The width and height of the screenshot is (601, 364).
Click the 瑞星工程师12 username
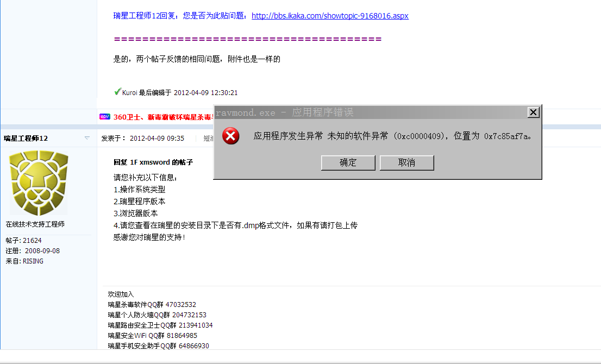(x=26, y=139)
